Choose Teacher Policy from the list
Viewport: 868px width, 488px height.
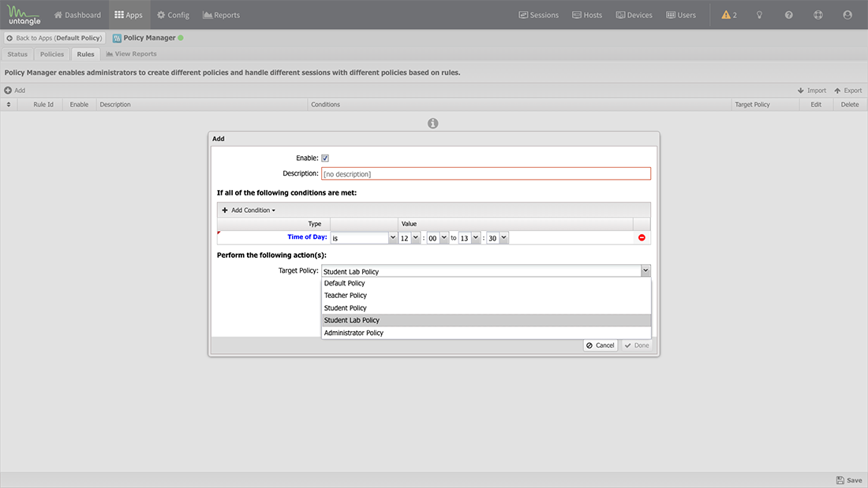click(486, 296)
